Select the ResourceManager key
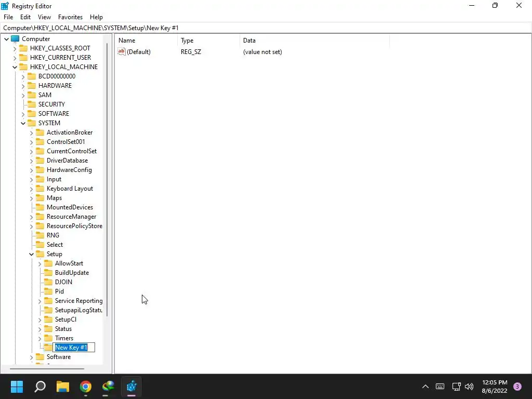532x399 pixels. point(71,217)
